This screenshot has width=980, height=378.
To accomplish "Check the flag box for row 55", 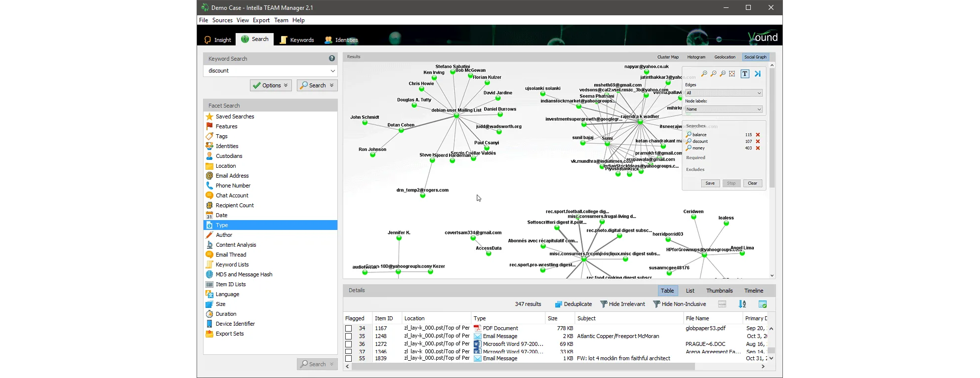I will click(348, 358).
